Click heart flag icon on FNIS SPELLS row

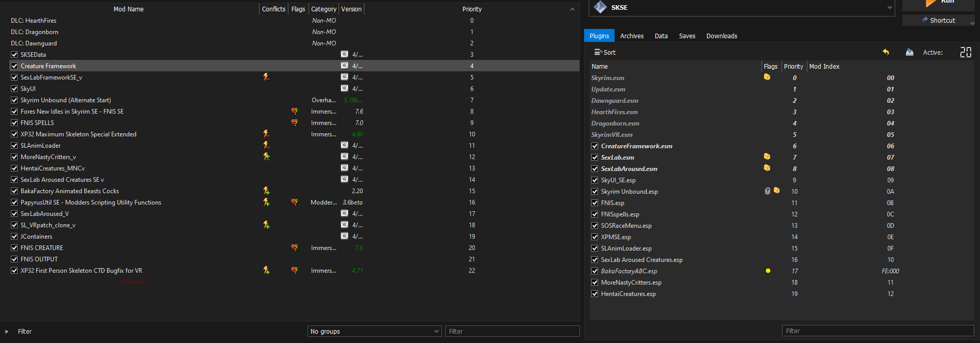(x=295, y=122)
